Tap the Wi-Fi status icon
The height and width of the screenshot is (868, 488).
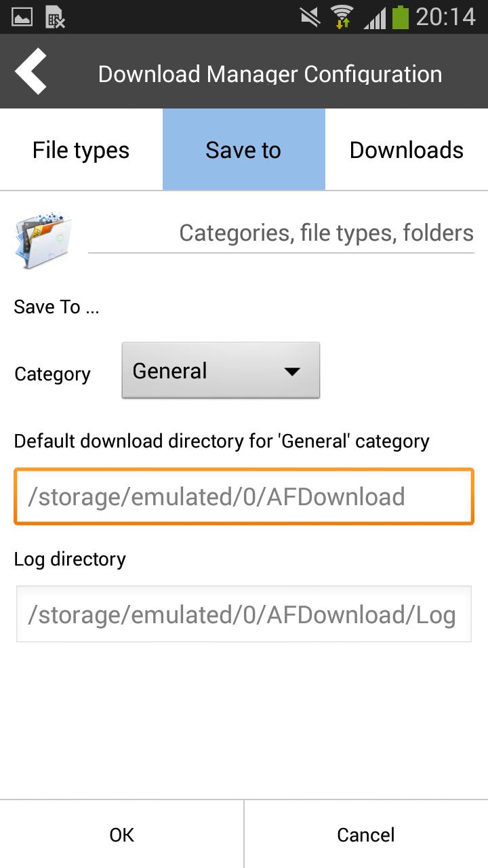click(x=342, y=16)
